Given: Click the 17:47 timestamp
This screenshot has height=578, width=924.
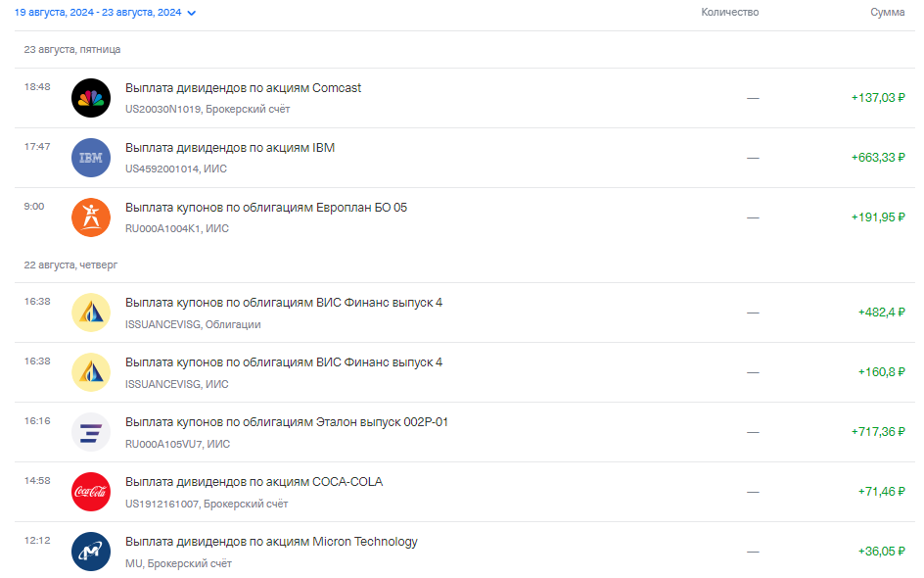Looking at the screenshot, I should 37,146.
